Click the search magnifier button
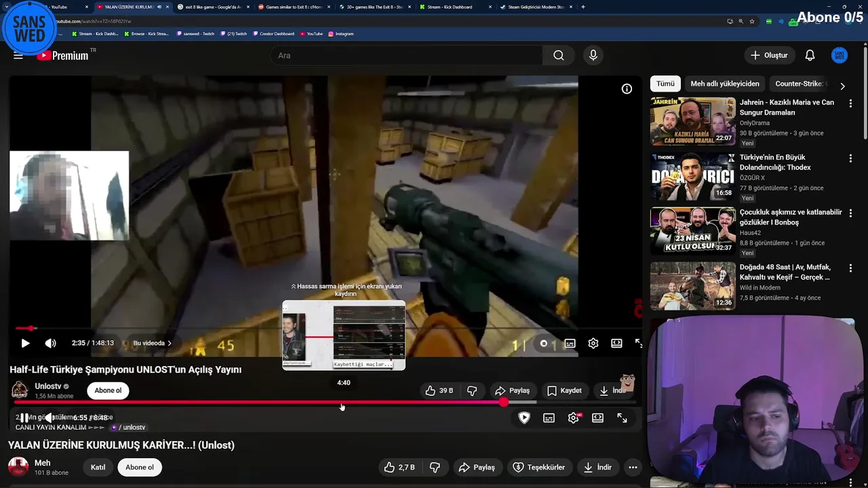 [x=559, y=56]
